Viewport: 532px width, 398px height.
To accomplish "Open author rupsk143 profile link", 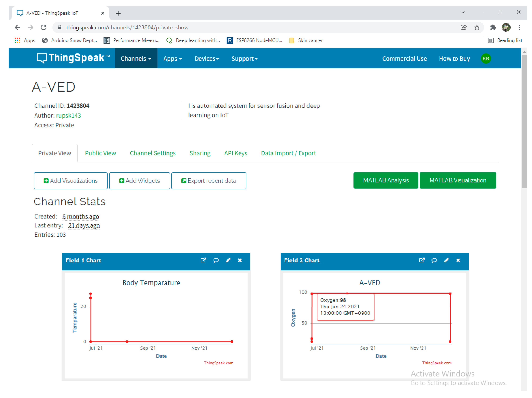I will tap(68, 115).
